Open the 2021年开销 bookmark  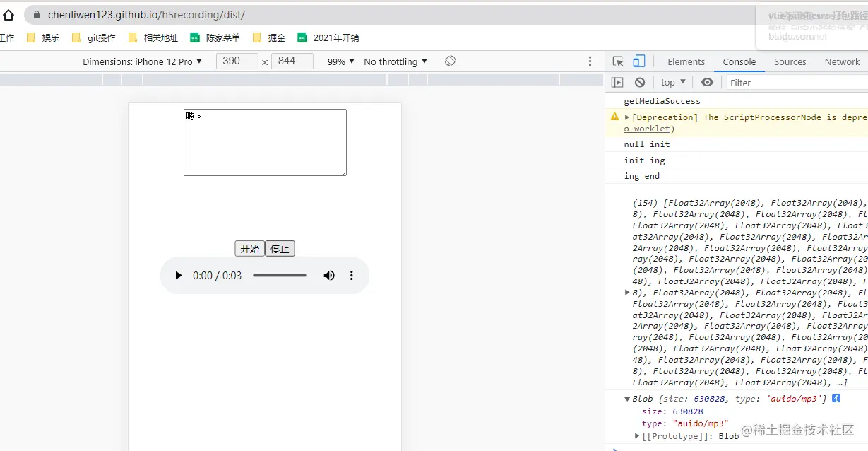pyautogui.click(x=328, y=38)
